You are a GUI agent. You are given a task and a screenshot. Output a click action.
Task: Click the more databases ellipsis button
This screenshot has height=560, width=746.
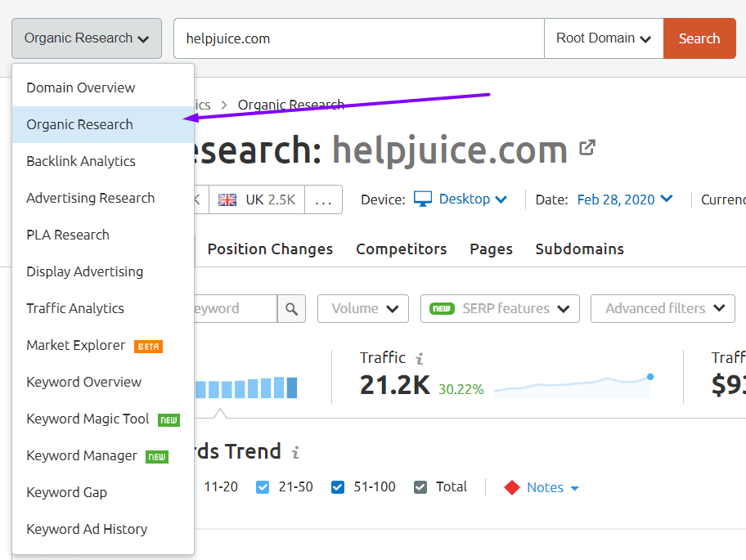[x=324, y=199]
